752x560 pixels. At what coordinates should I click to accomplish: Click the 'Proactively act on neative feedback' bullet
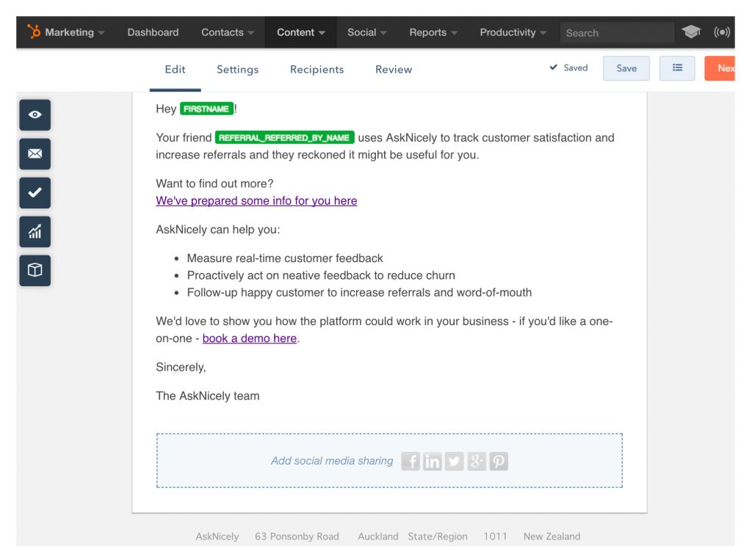tap(321, 276)
